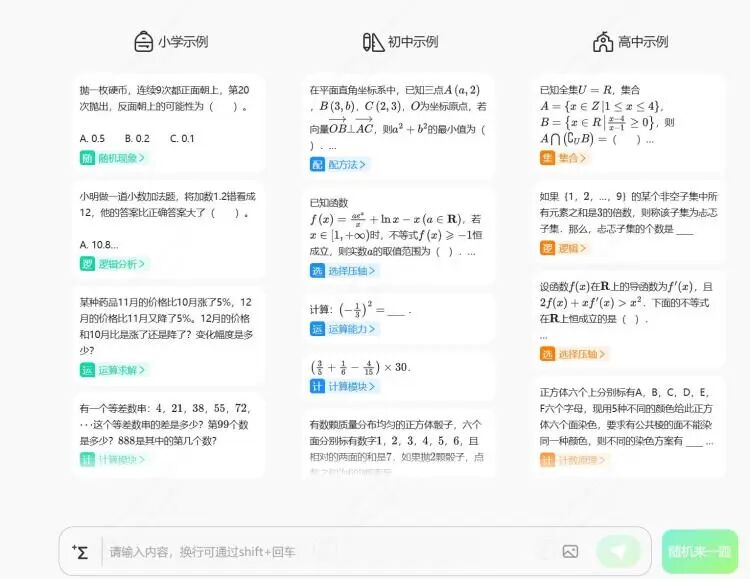Select the 计算 (-1/3)² problem card
Screen dimensions: 750x579
click(x=399, y=319)
